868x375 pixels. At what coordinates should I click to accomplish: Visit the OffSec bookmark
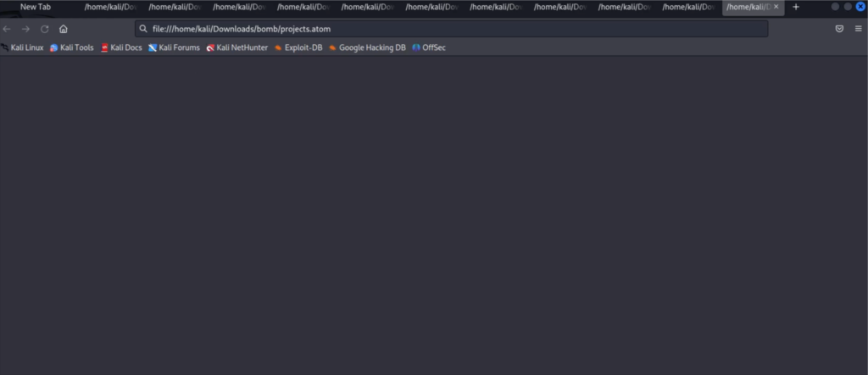click(x=429, y=48)
